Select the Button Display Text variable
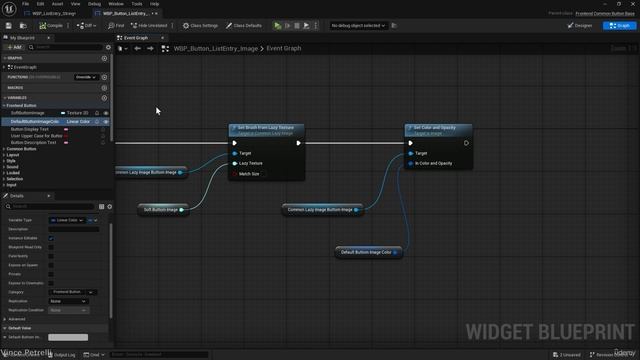This screenshot has height=360, width=640. pyautogui.click(x=30, y=129)
